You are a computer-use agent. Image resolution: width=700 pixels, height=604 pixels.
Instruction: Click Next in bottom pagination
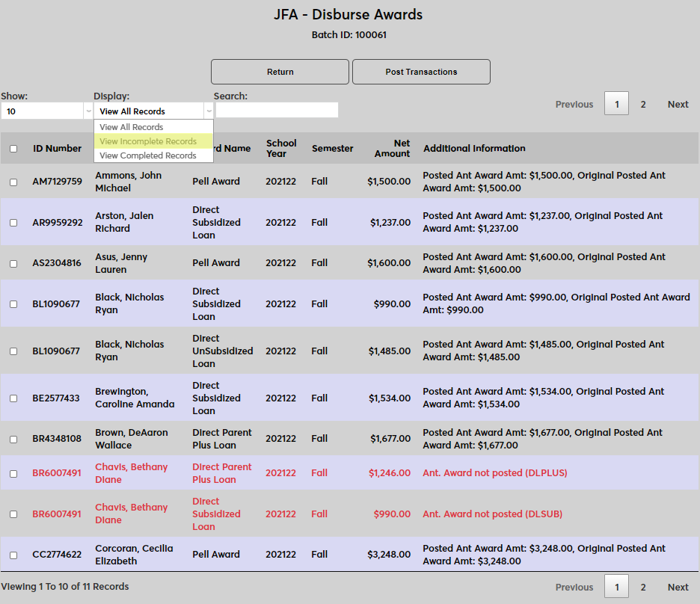tap(678, 588)
